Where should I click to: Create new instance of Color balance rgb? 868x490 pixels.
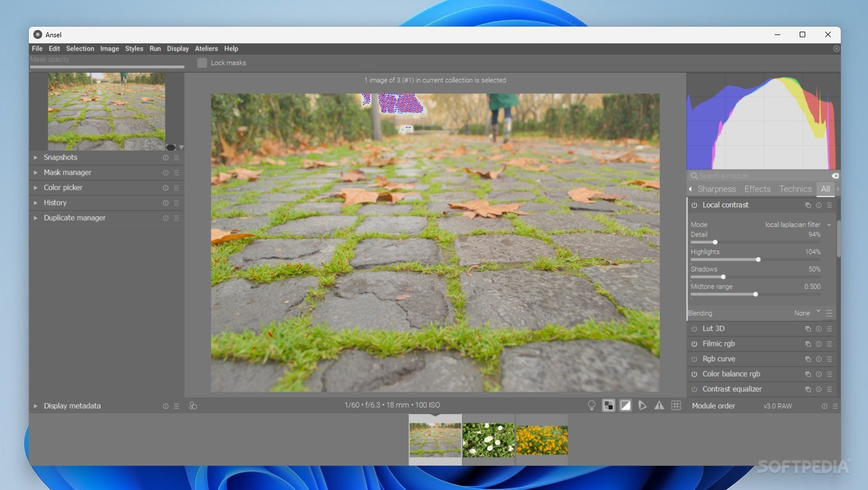click(808, 374)
